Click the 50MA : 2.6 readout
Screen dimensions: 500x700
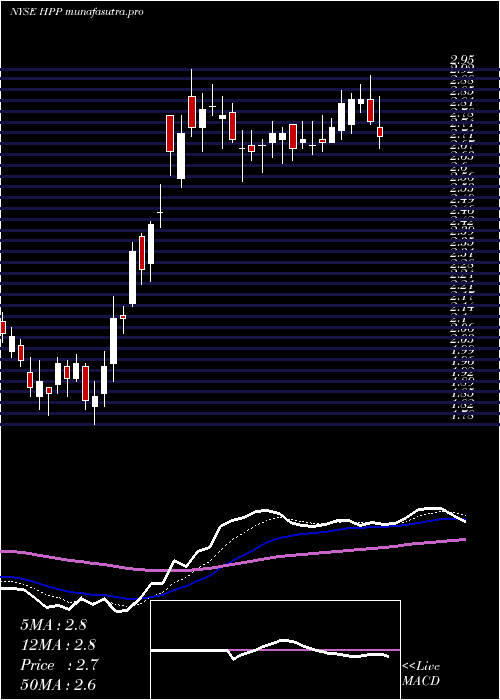pos(58,685)
